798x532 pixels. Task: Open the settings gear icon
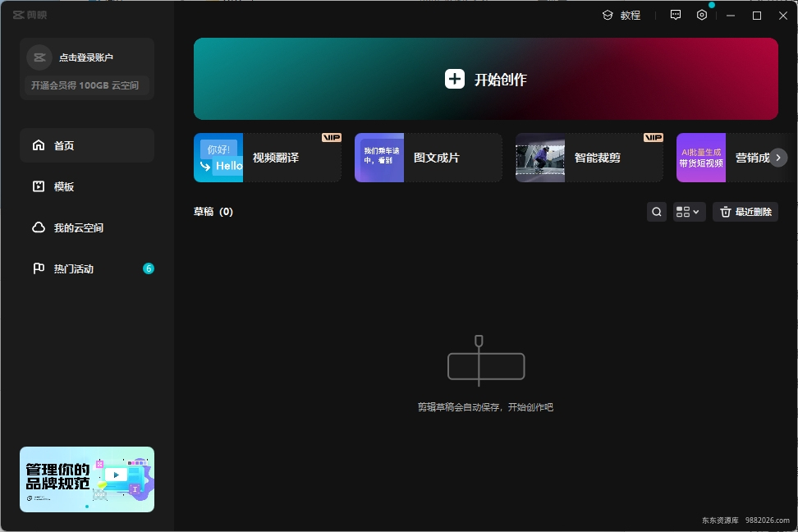point(701,15)
